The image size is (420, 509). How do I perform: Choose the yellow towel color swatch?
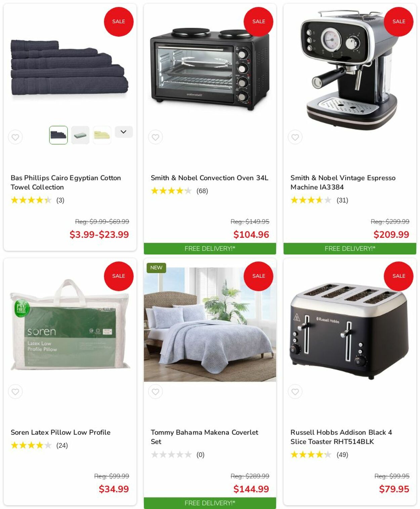[x=102, y=135]
